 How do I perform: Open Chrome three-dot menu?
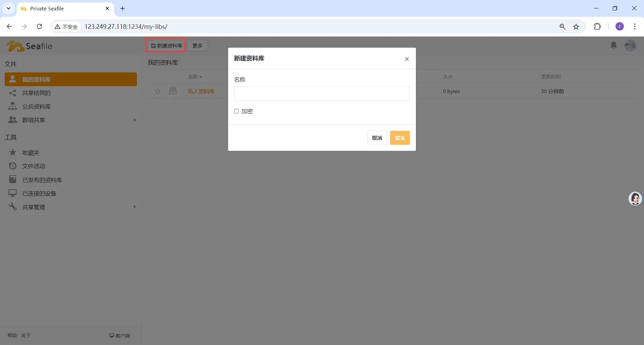635,26
